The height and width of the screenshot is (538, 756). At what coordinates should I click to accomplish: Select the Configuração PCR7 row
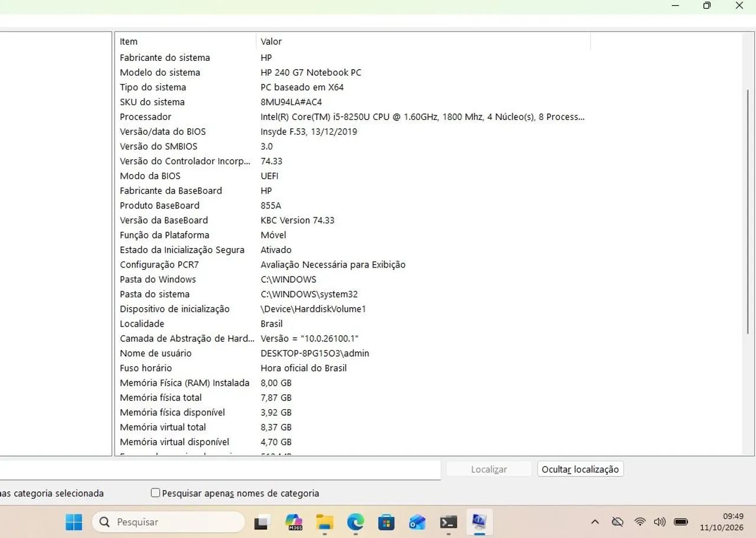click(352, 265)
